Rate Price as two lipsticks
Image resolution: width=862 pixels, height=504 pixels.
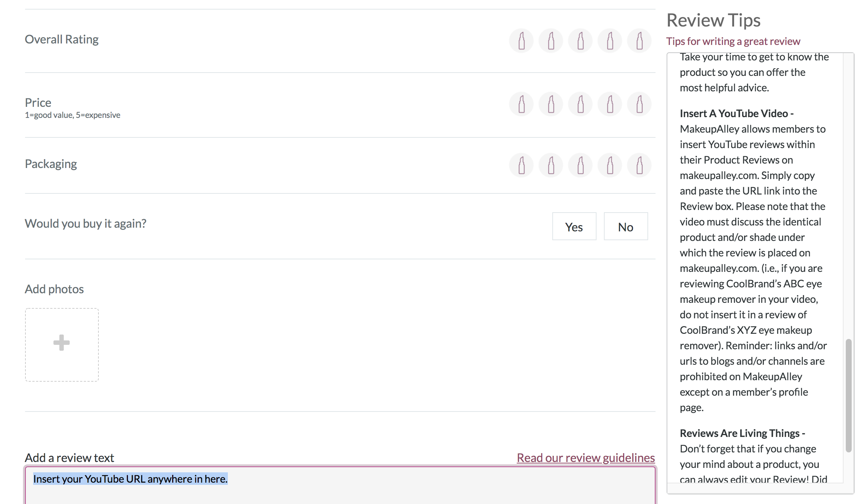551,104
